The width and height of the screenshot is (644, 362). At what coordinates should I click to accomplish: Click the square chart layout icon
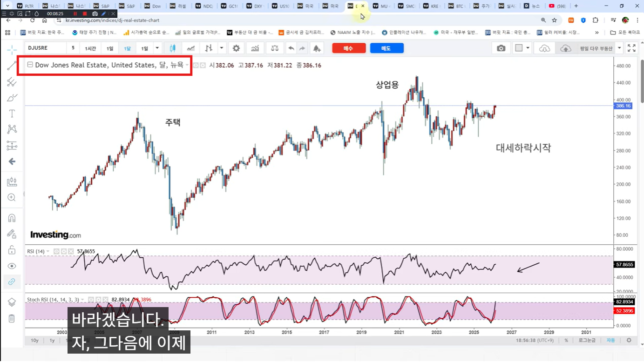[x=518, y=48]
